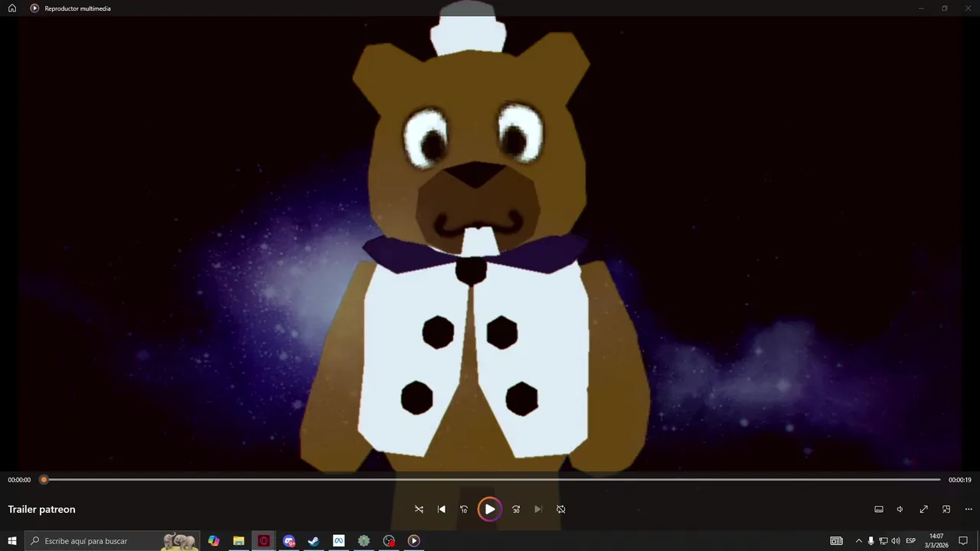This screenshot has height=551, width=980.
Task: Open the Opera GX browser in taskbar
Action: 264,541
